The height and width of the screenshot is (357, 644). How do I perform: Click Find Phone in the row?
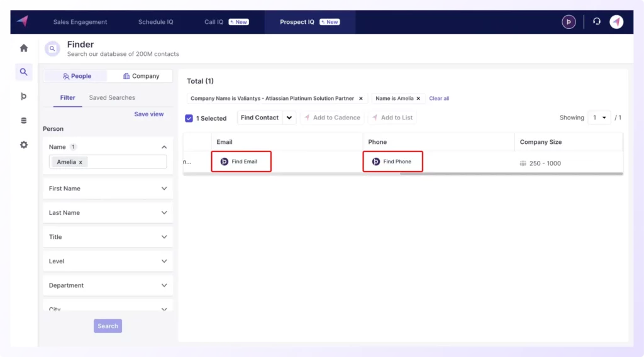(x=392, y=162)
